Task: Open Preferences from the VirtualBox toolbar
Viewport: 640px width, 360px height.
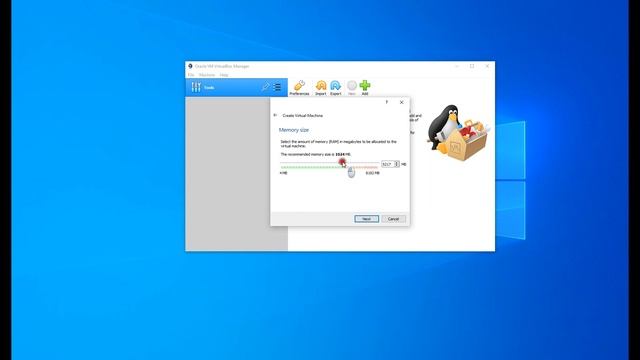Action: tap(299, 88)
